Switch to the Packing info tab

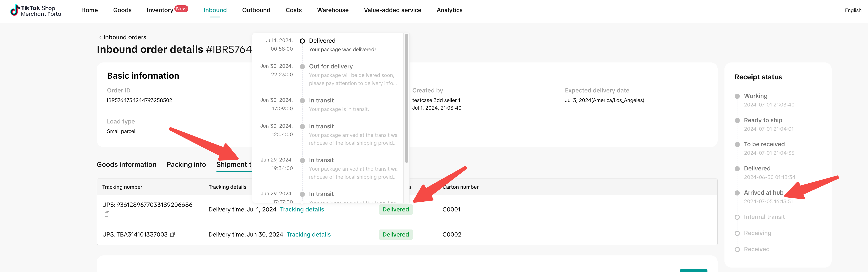pos(186,165)
